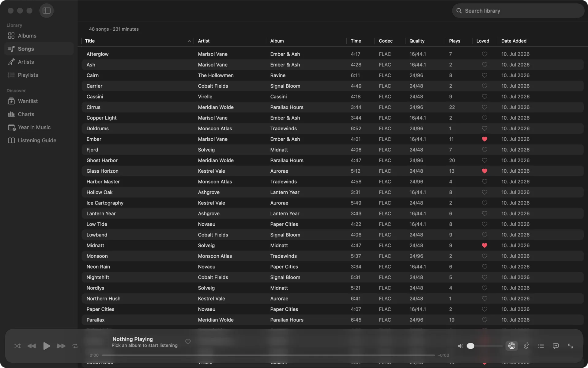588x368 pixels.
Task: Open the Artists library section
Action: click(x=39, y=62)
